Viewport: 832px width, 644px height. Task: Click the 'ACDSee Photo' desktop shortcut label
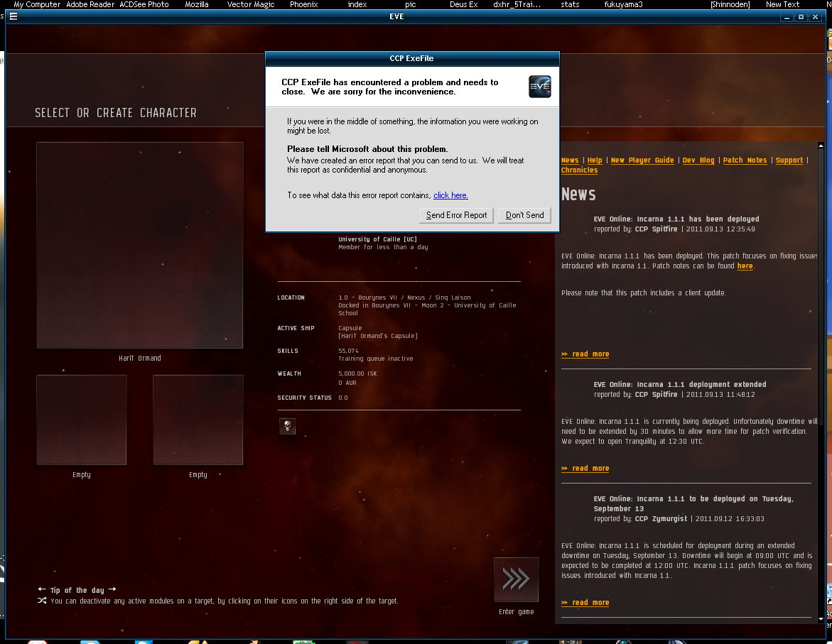click(x=144, y=4)
